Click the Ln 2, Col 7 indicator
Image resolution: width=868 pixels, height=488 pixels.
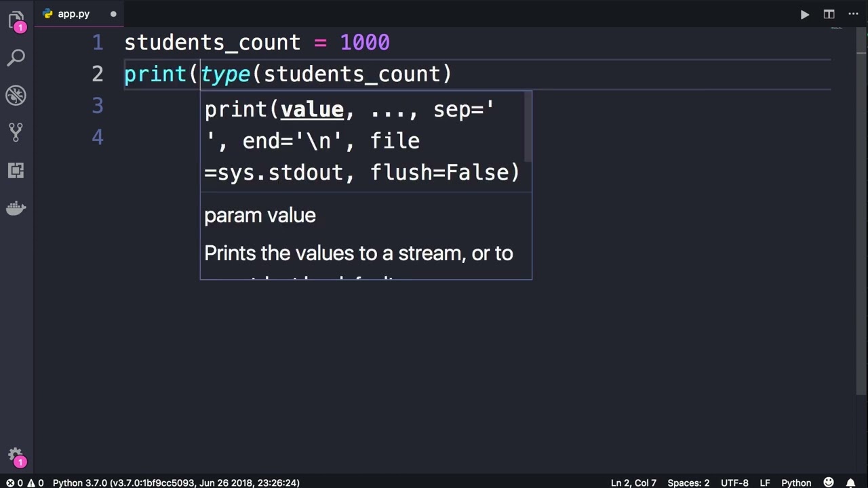(633, 483)
